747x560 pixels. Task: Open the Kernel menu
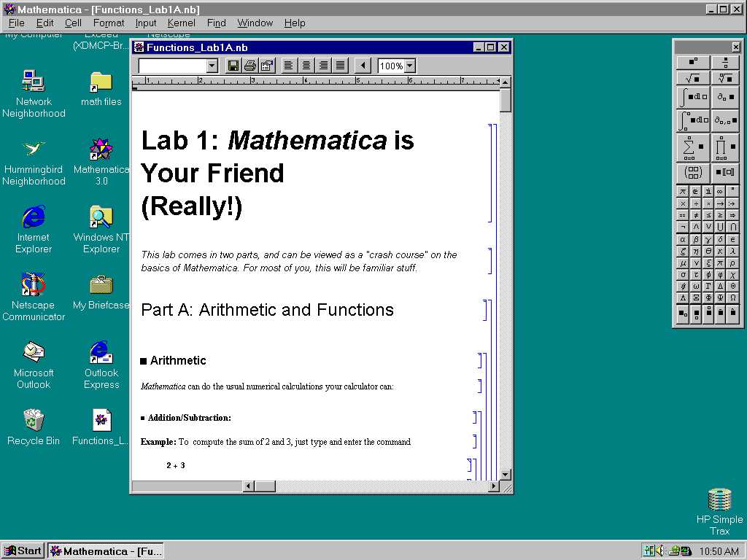coord(180,23)
